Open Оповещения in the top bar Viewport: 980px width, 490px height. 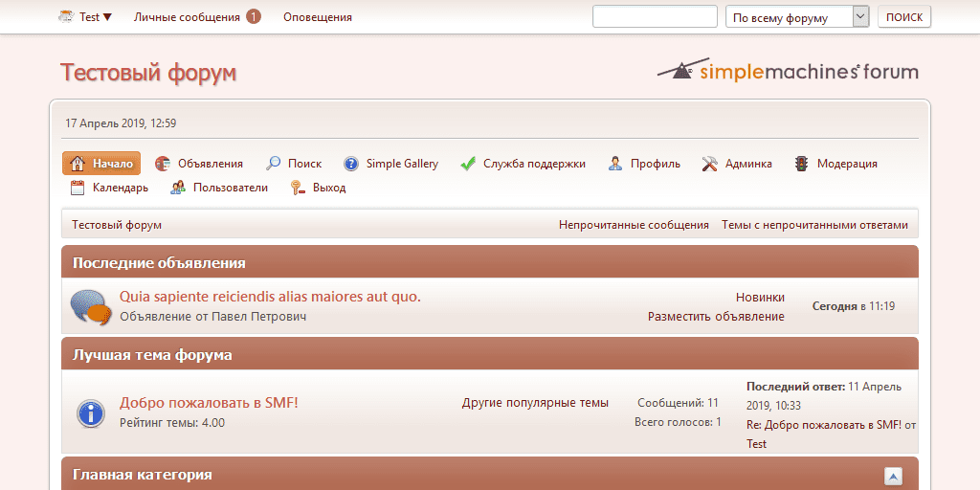(x=317, y=17)
